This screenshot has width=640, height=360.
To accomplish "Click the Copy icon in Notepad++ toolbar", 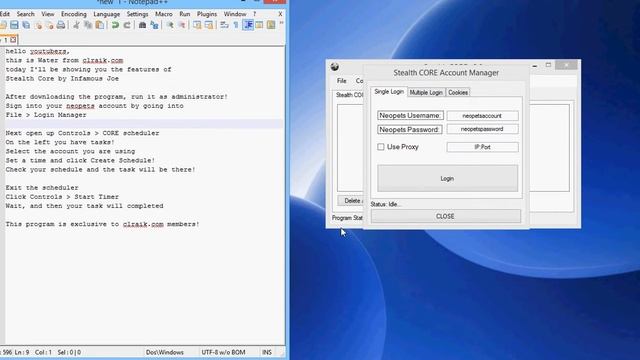I will click(x=88, y=25).
